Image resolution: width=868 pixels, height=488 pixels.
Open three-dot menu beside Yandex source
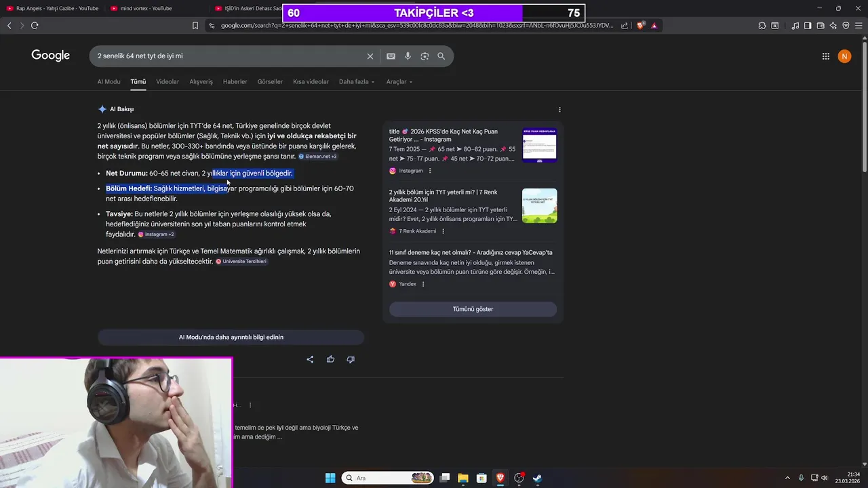click(x=423, y=284)
